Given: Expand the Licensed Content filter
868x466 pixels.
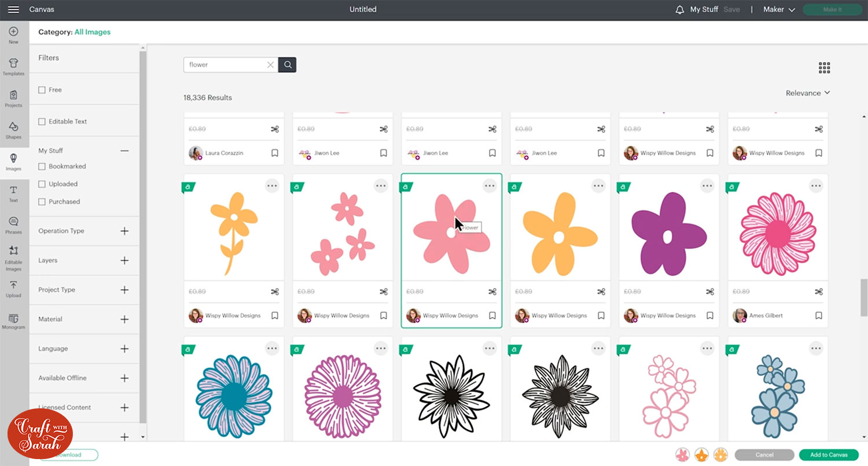Looking at the screenshot, I should point(124,408).
